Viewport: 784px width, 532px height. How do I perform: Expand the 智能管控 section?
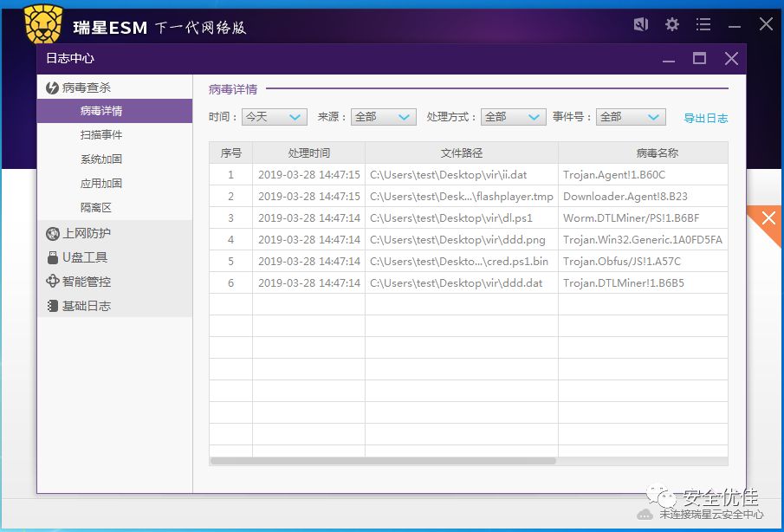pyautogui.click(x=114, y=282)
